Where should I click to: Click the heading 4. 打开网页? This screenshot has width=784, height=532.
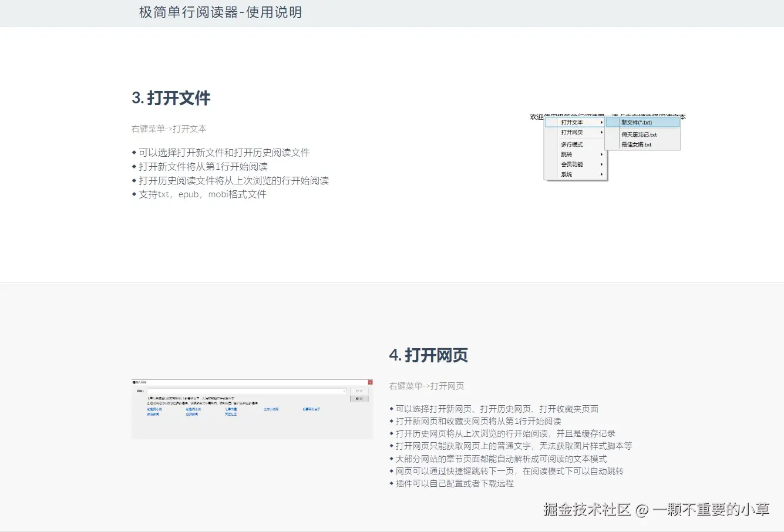coord(428,355)
